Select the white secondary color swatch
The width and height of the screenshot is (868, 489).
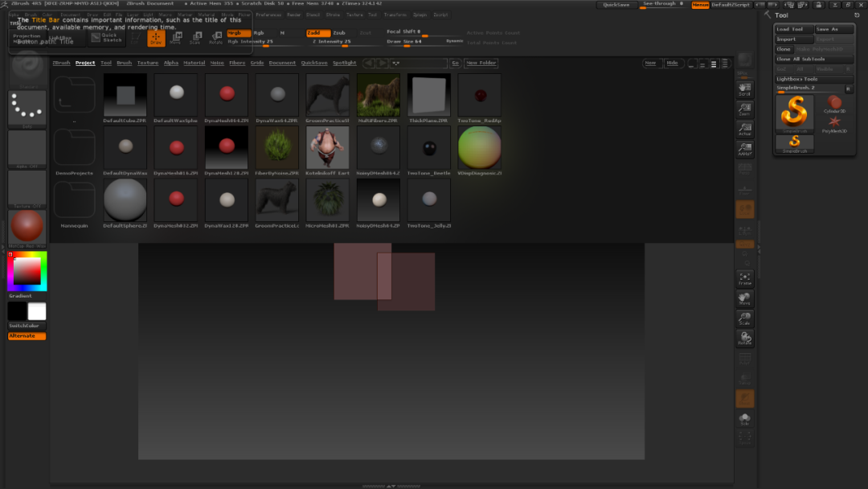[x=36, y=311]
